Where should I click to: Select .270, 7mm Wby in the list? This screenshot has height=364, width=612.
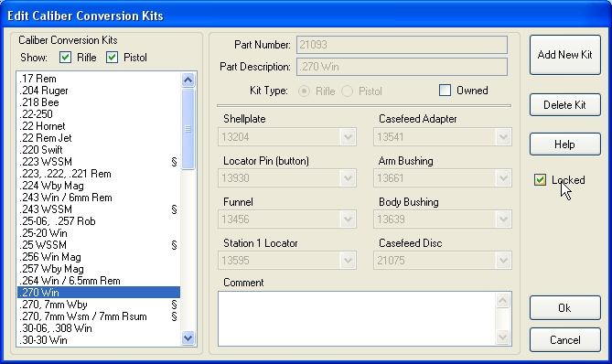(x=99, y=305)
